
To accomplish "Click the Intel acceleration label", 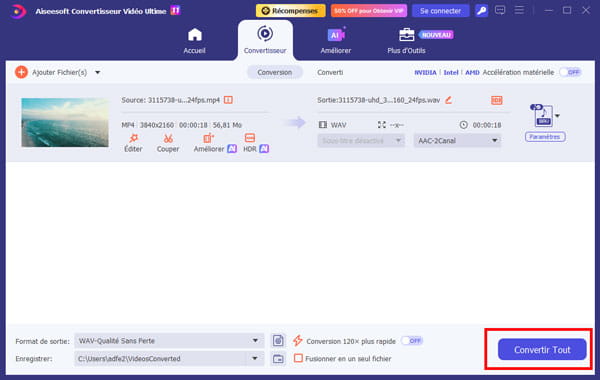I will [x=451, y=72].
